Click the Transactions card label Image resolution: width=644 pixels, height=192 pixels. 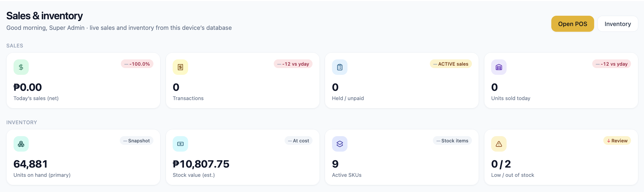pos(188,98)
